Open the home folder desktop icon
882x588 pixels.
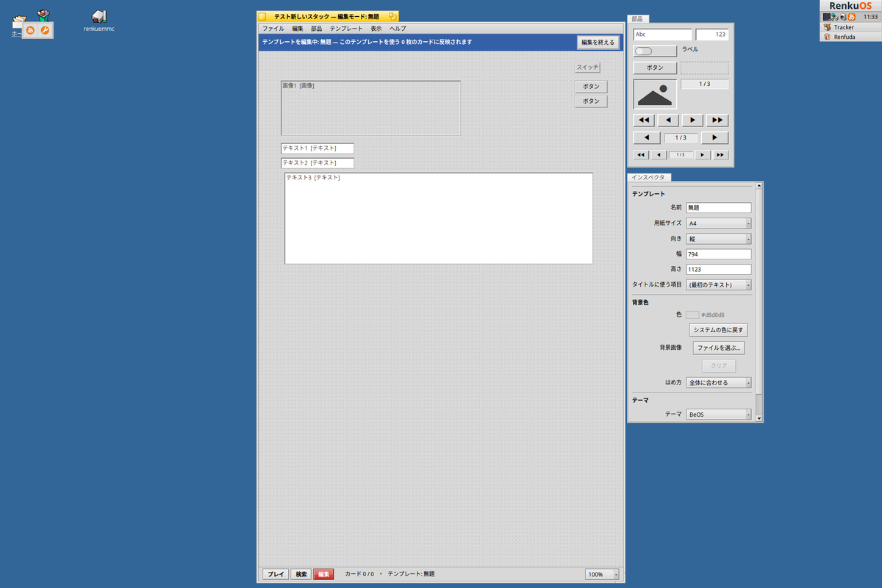18,24
